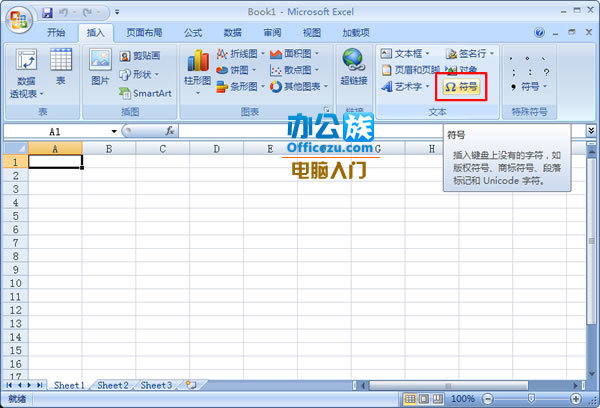Switch to Page Break Preview in status bar
The width and height of the screenshot is (600, 408).
click(437, 399)
